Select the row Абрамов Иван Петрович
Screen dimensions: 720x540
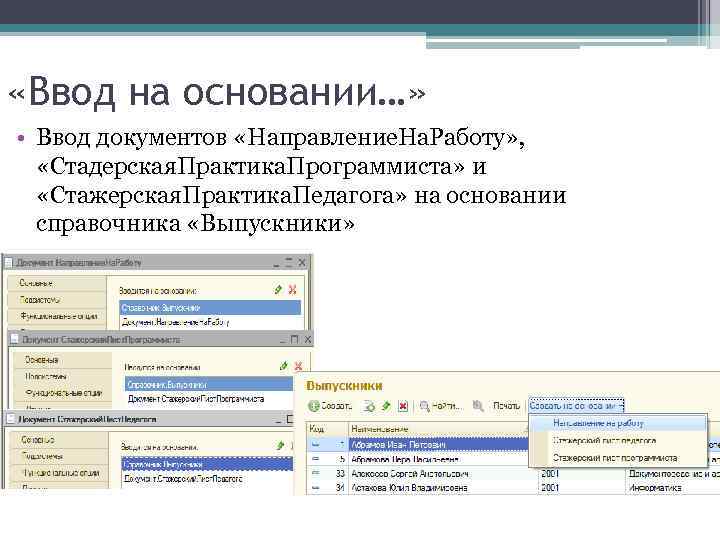pos(417,444)
